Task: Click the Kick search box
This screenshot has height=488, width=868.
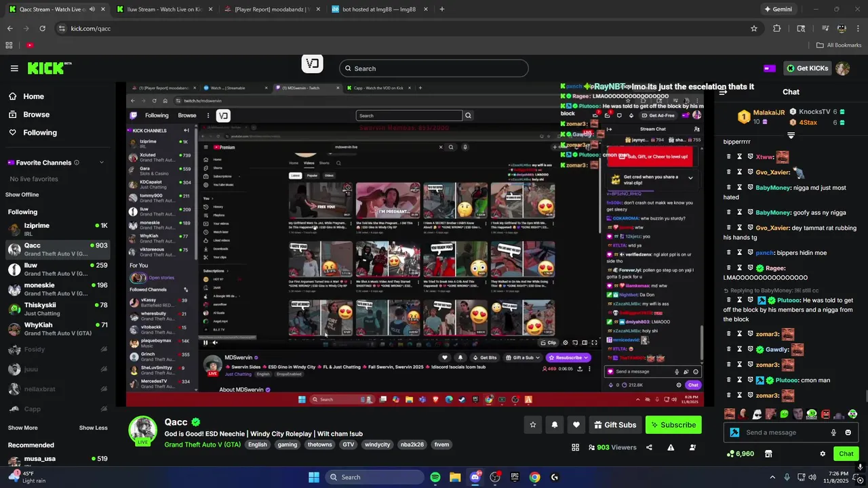Action: coord(433,68)
